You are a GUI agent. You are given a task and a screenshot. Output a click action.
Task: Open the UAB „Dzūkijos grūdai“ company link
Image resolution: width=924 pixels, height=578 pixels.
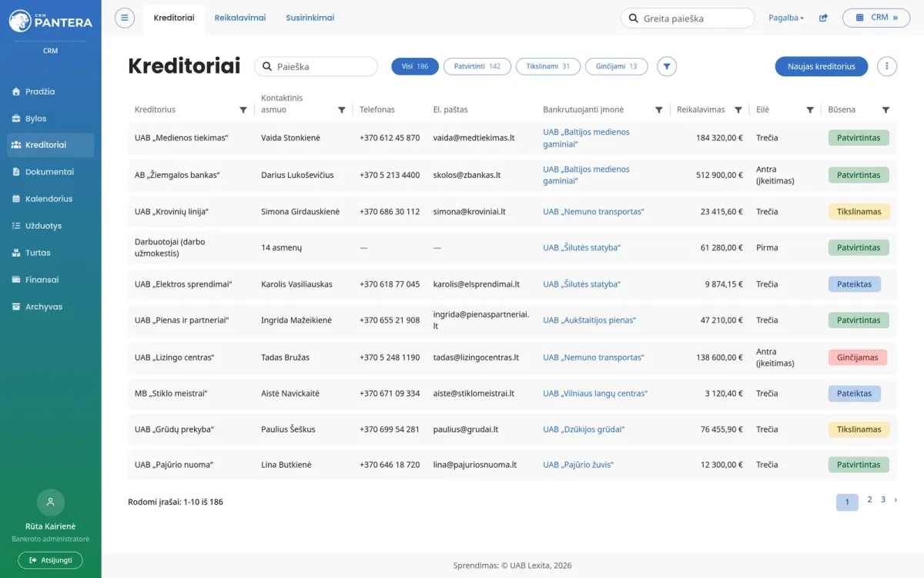click(x=584, y=429)
